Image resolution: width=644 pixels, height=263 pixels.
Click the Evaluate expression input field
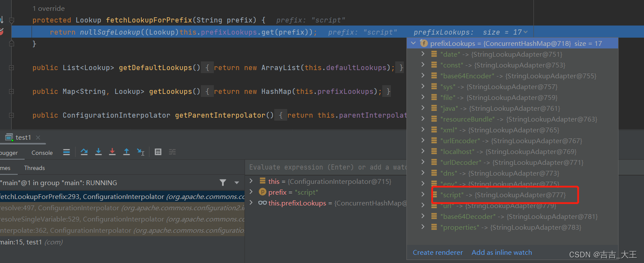pyautogui.click(x=324, y=167)
